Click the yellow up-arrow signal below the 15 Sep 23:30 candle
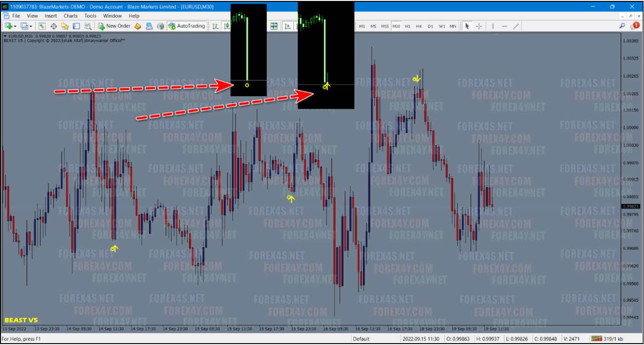Viewport: 644px width, 345px height. click(291, 199)
